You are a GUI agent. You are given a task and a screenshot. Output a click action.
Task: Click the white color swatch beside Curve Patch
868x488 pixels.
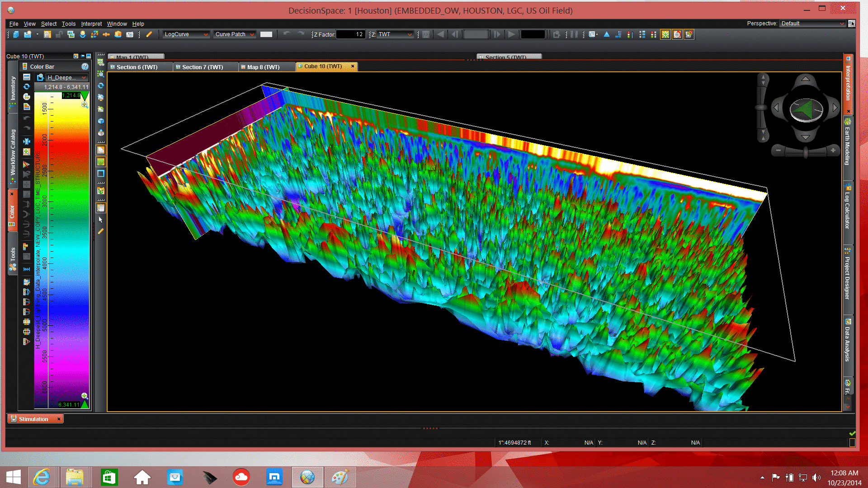[266, 34]
